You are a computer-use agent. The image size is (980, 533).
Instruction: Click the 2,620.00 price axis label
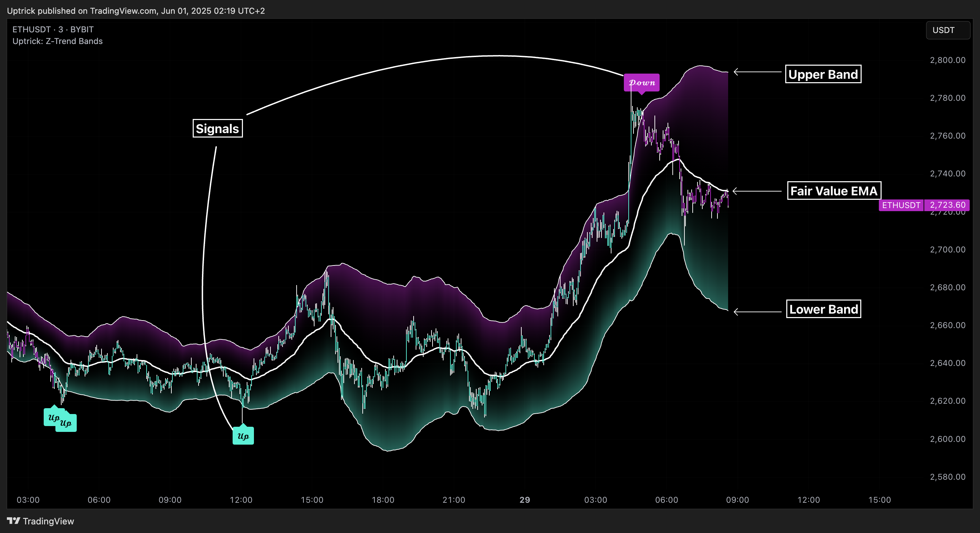tap(948, 401)
